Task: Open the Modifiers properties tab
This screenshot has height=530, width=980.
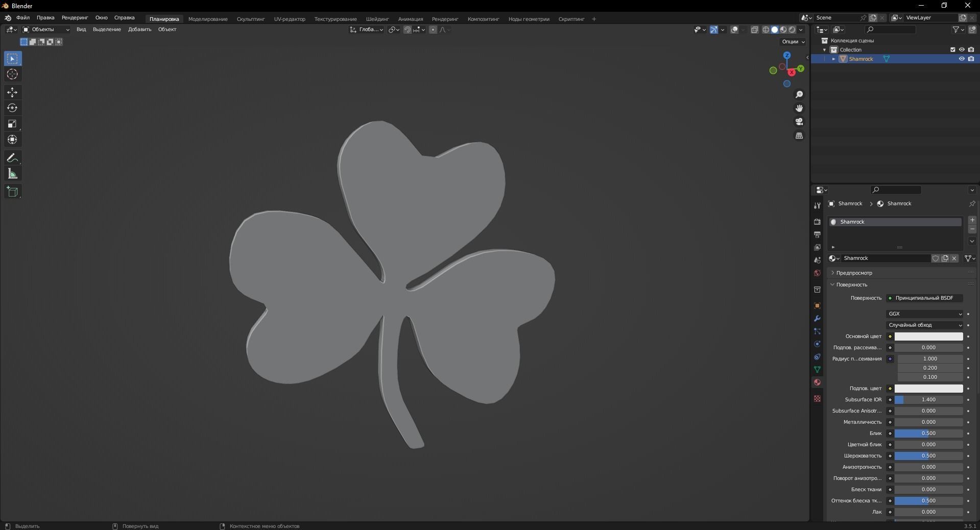Action: [817, 319]
